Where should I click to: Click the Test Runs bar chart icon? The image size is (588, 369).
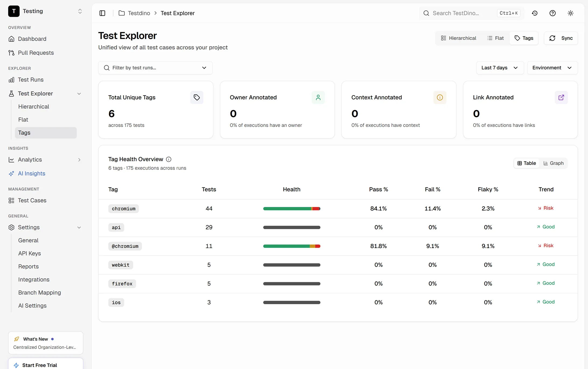pyautogui.click(x=11, y=80)
